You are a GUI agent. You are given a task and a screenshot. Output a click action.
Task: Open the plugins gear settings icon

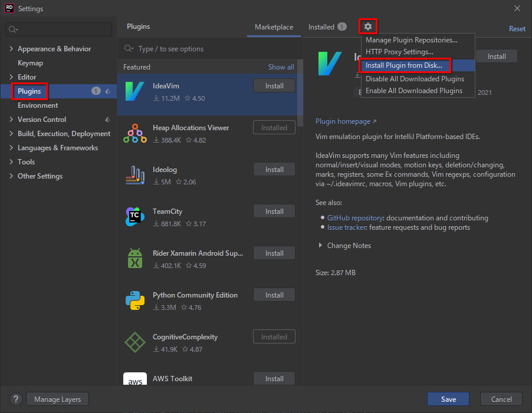click(368, 27)
